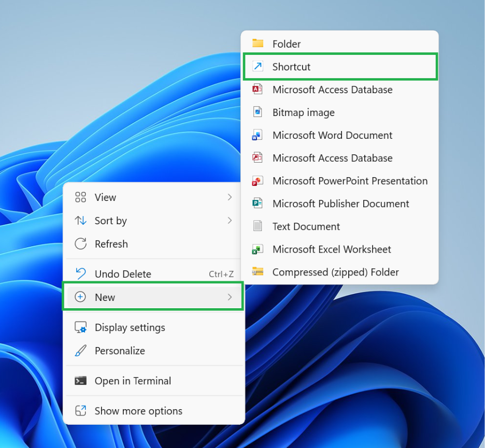Click the Personalize paintbrush icon
Image resolution: width=485 pixels, height=448 pixels.
tap(80, 351)
